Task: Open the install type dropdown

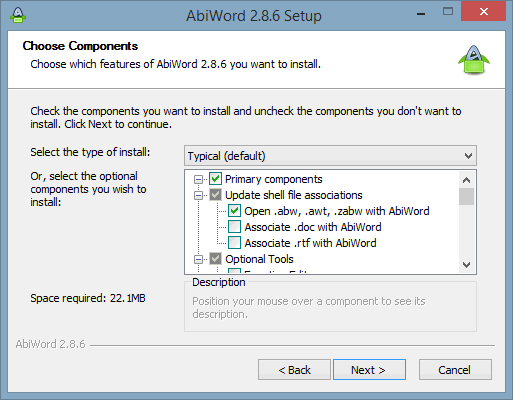Action: (x=330, y=156)
